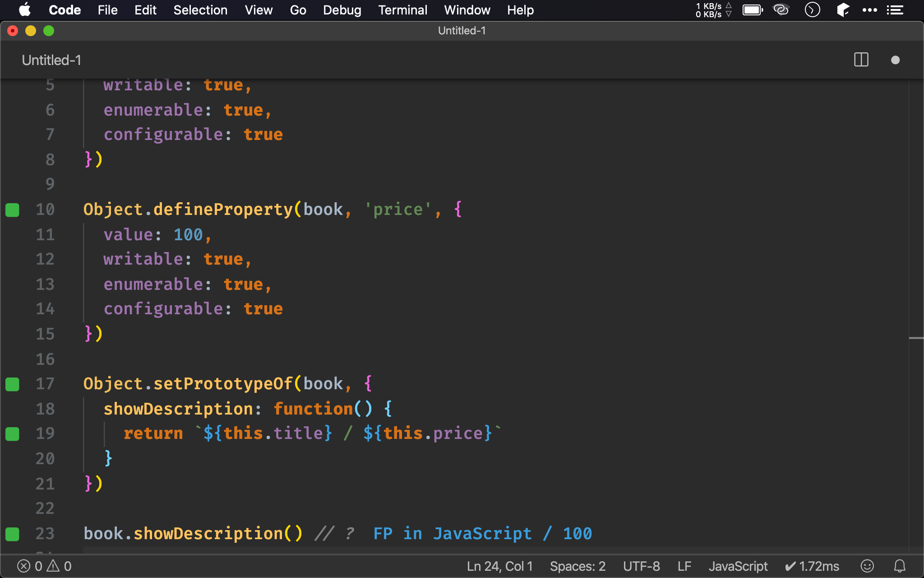Open the errors and warnings indicator

pyautogui.click(x=44, y=566)
